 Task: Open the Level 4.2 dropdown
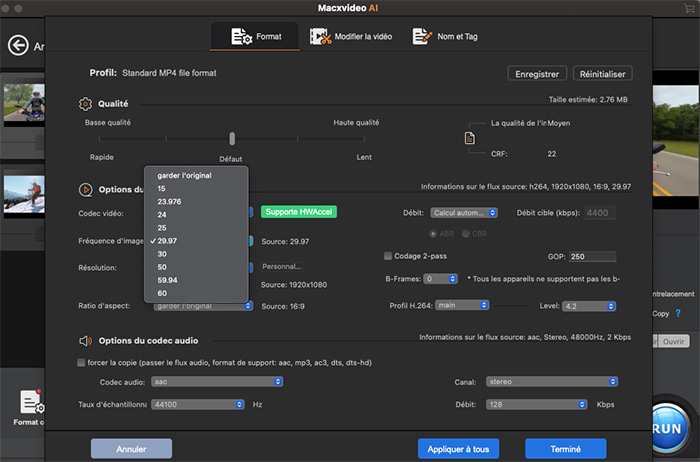click(589, 306)
